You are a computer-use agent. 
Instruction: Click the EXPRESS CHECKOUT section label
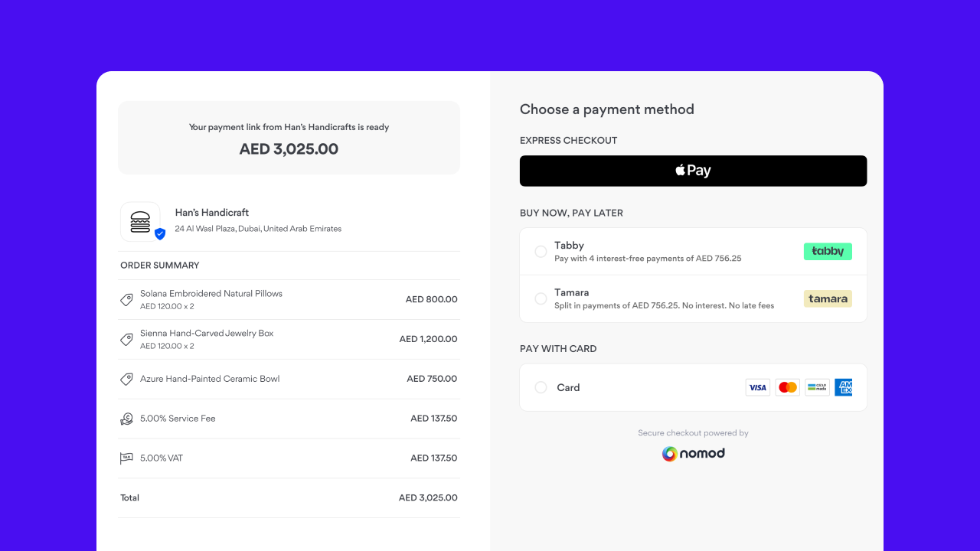tap(568, 141)
